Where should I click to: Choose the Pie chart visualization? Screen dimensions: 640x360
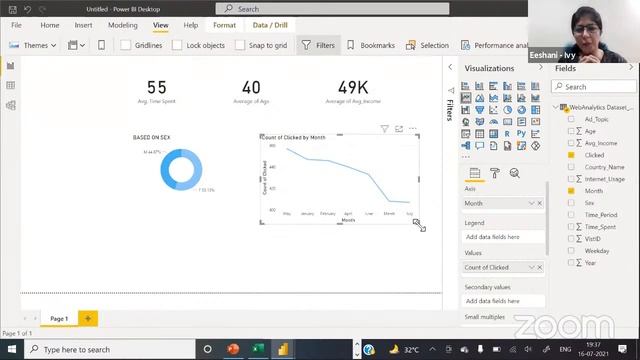point(507,110)
